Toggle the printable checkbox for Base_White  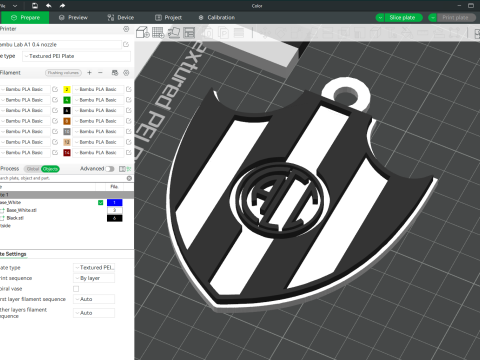[x=100, y=203]
